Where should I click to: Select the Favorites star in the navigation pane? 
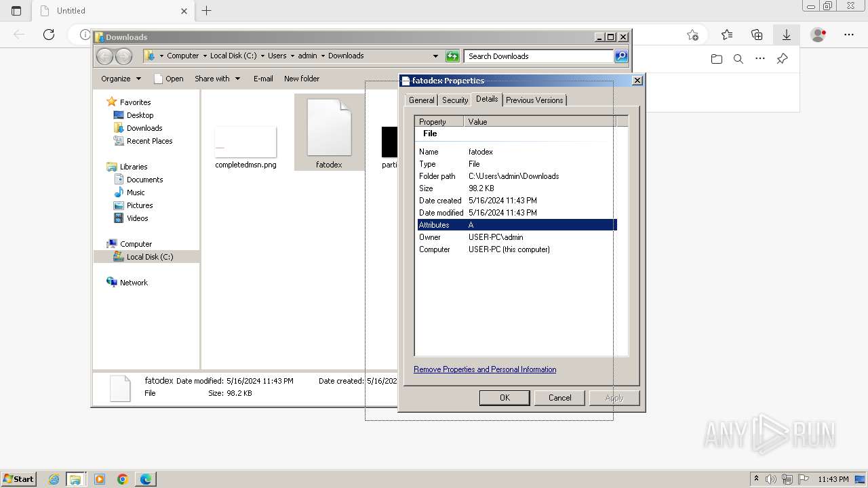(x=112, y=102)
